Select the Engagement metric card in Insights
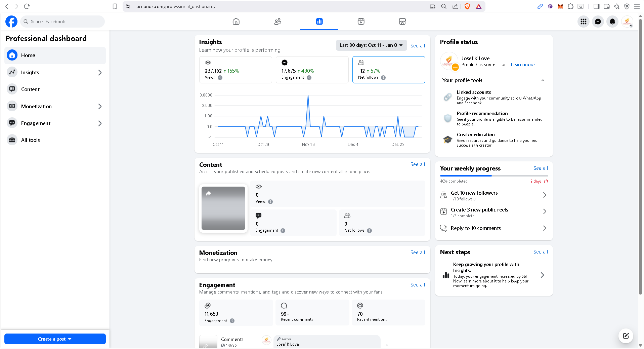This screenshot has height=349, width=644. pos(312,70)
